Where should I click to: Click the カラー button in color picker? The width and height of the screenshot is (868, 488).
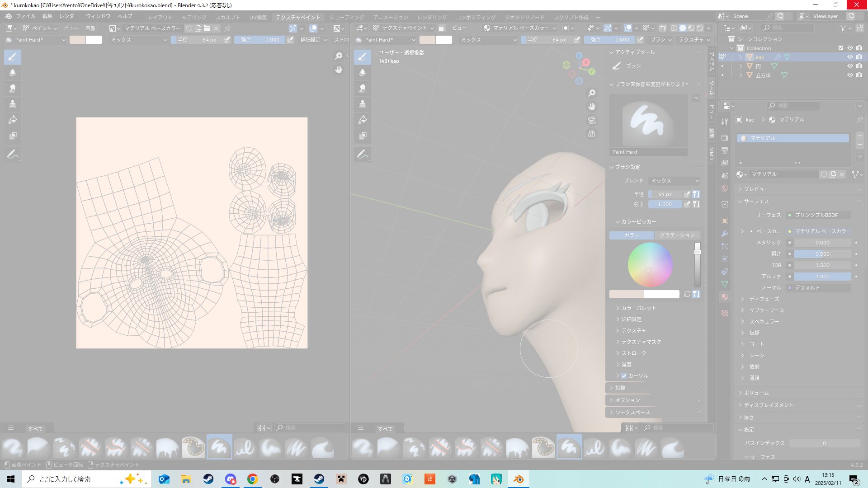coord(631,235)
